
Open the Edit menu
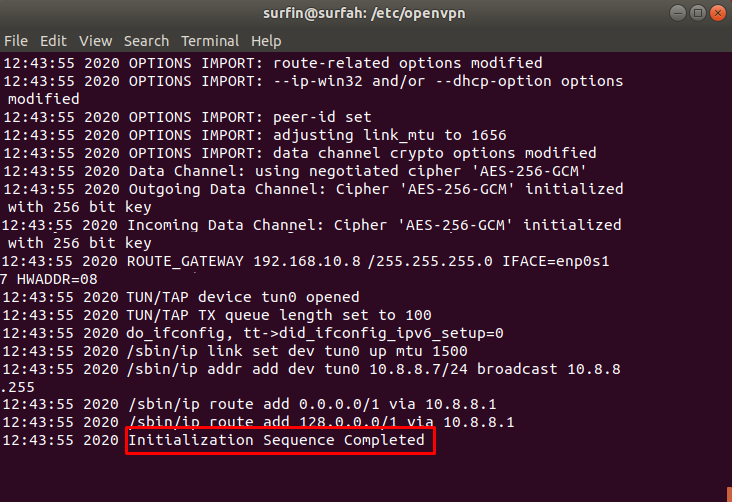click(53, 41)
